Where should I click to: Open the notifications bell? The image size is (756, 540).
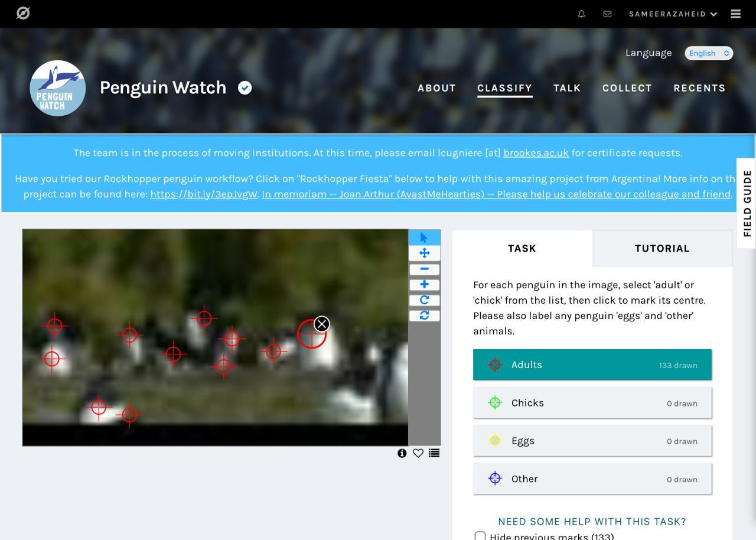pos(582,14)
